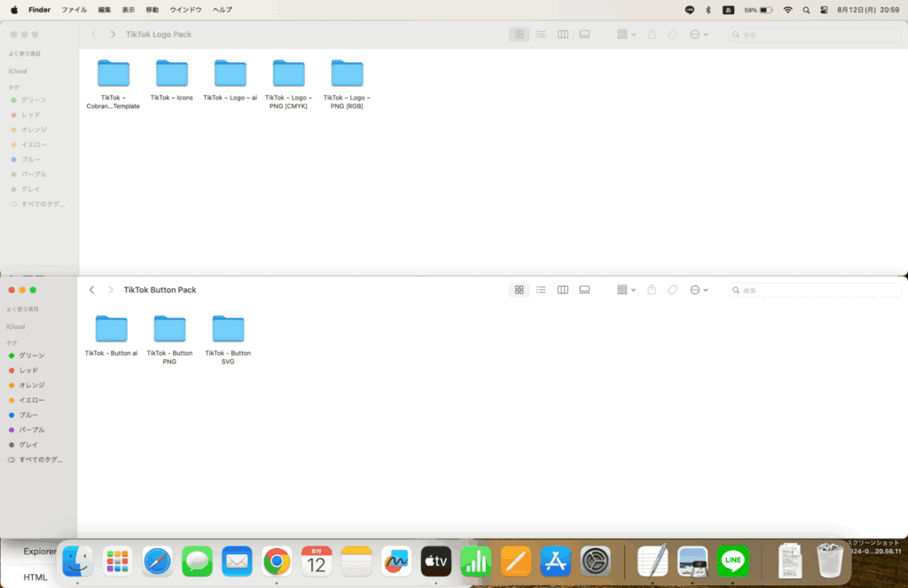Open the 表示 menu
The width and height of the screenshot is (908, 588).
click(128, 10)
